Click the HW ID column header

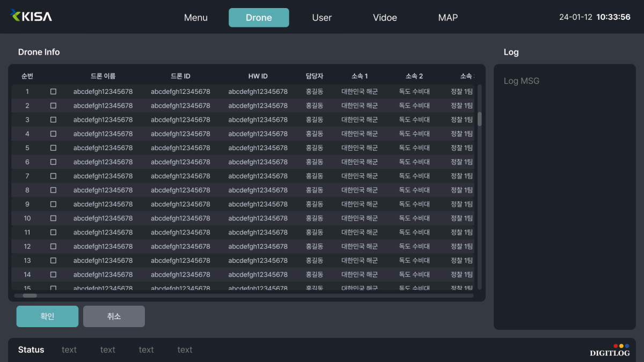click(258, 76)
